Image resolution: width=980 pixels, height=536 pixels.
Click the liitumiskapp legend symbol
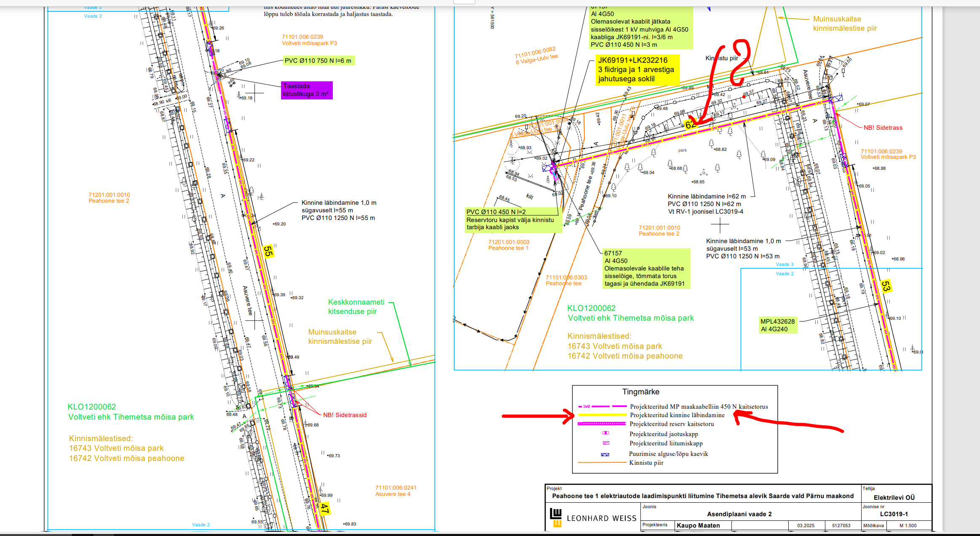coord(606,443)
